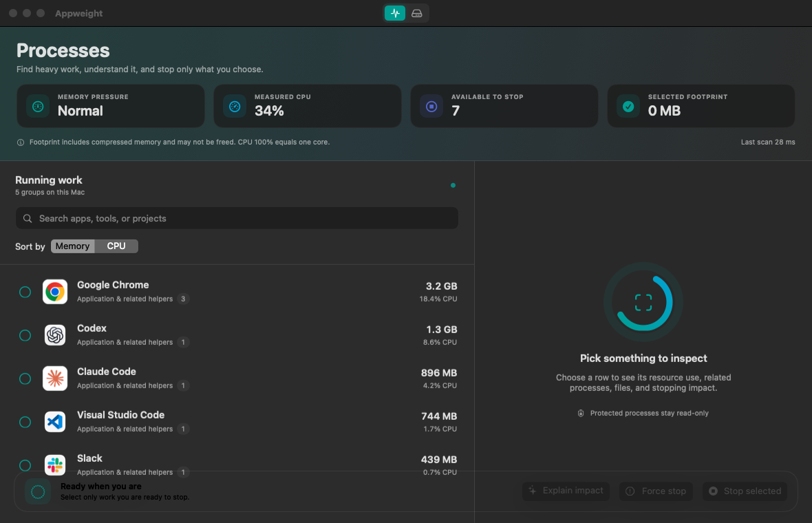812x523 pixels.
Task: Click the Slack app icon
Action: click(55, 465)
